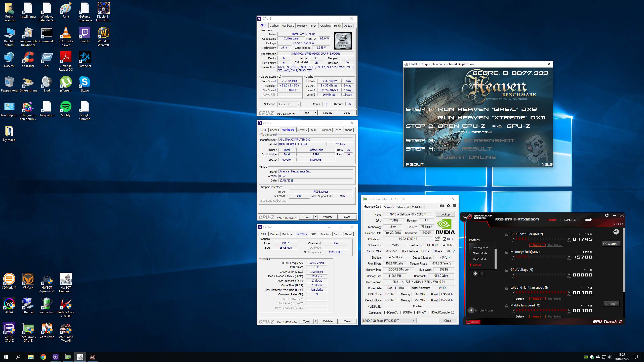The height and width of the screenshot is (362, 644).
Task: Adjust the GPU Boost Clock slider
Action: 541,239
